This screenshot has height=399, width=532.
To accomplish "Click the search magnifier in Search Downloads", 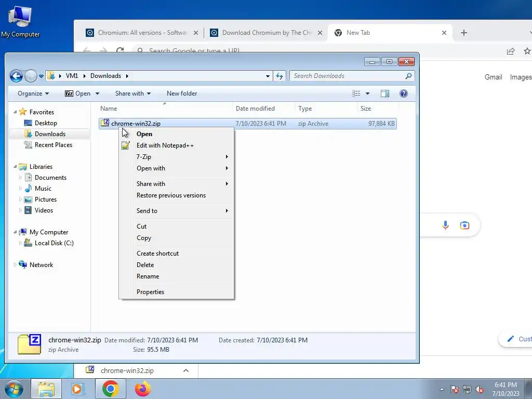I will point(408,76).
